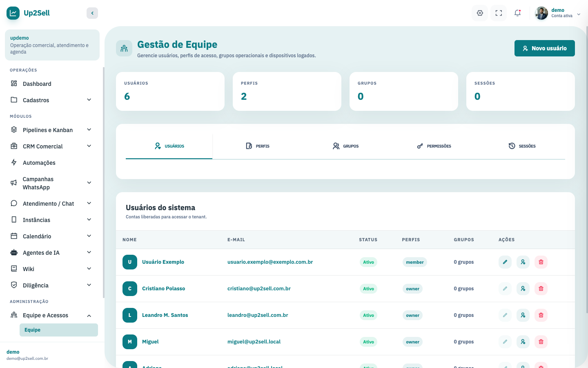Viewport: 588px width, 368px height.
Task: Collapse Equipe e Acessos section
Action: pyautogui.click(x=52, y=315)
